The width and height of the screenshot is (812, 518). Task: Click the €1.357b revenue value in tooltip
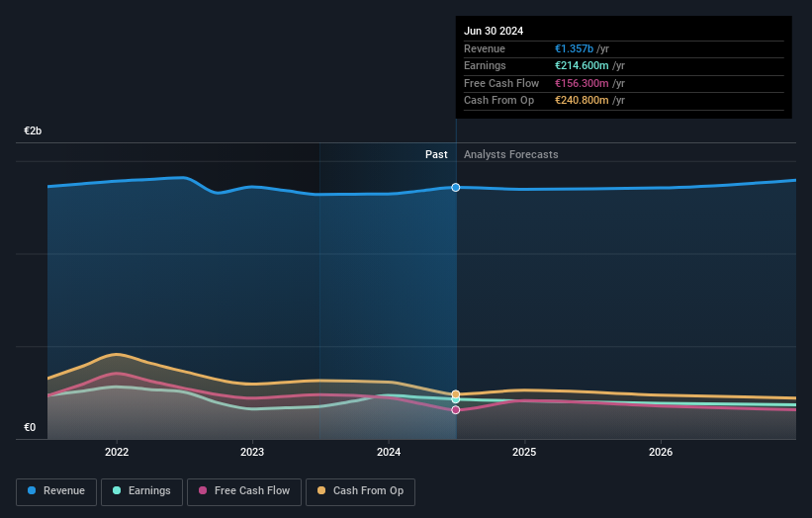point(574,48)
